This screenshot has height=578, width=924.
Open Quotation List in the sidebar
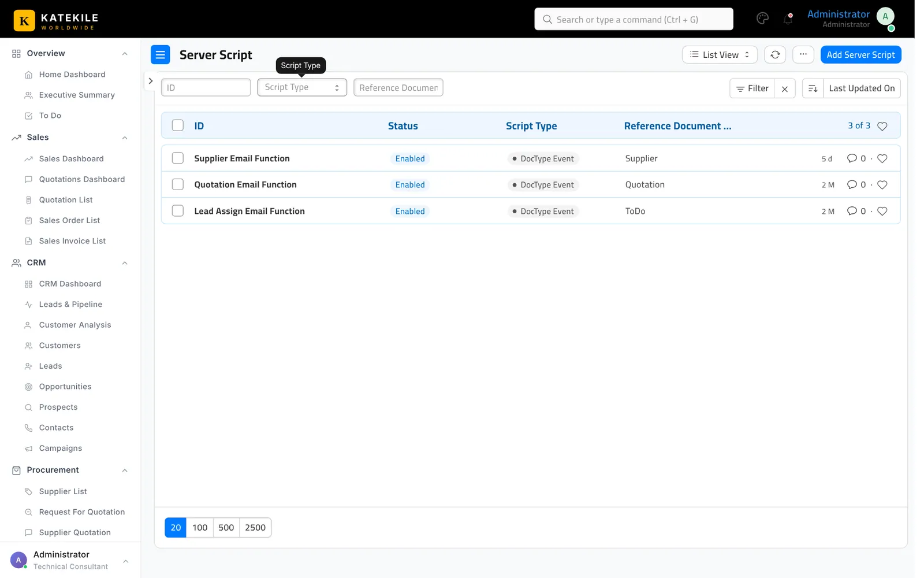coord(66,200)
